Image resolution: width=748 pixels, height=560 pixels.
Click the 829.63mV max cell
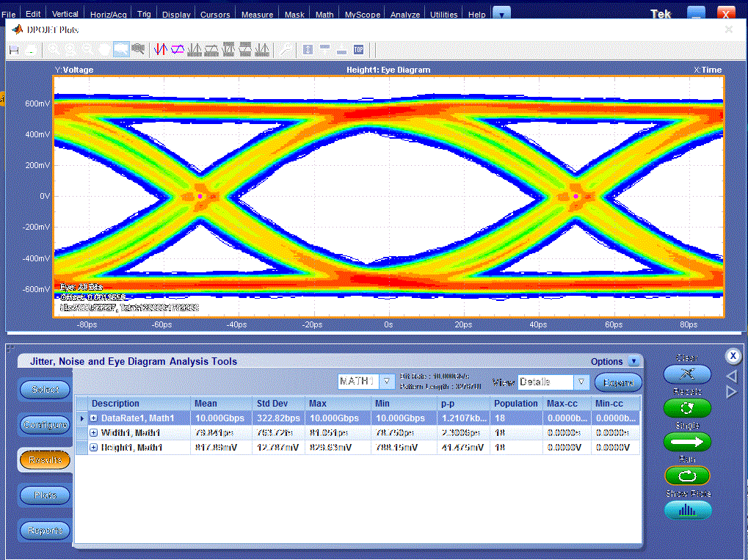[x=338, y=448]
